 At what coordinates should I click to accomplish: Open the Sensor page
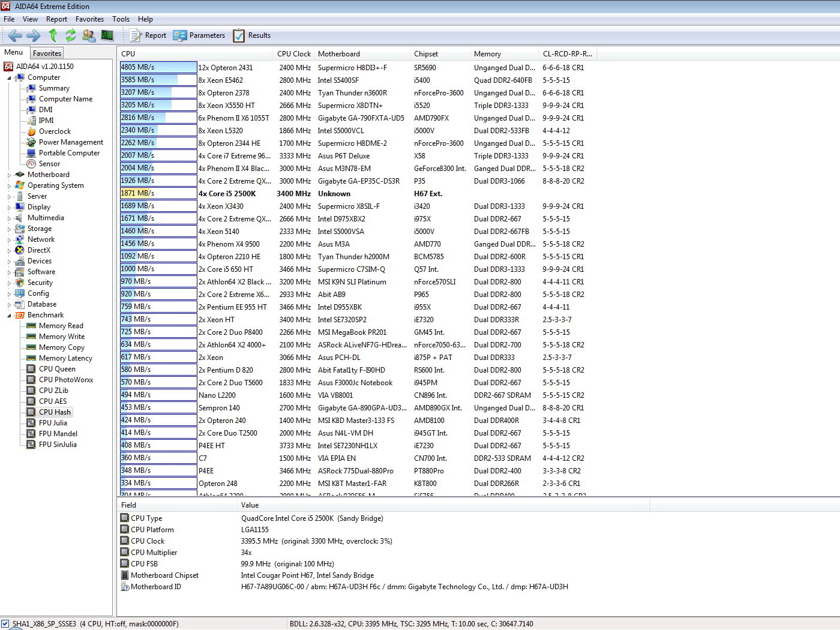49,164
